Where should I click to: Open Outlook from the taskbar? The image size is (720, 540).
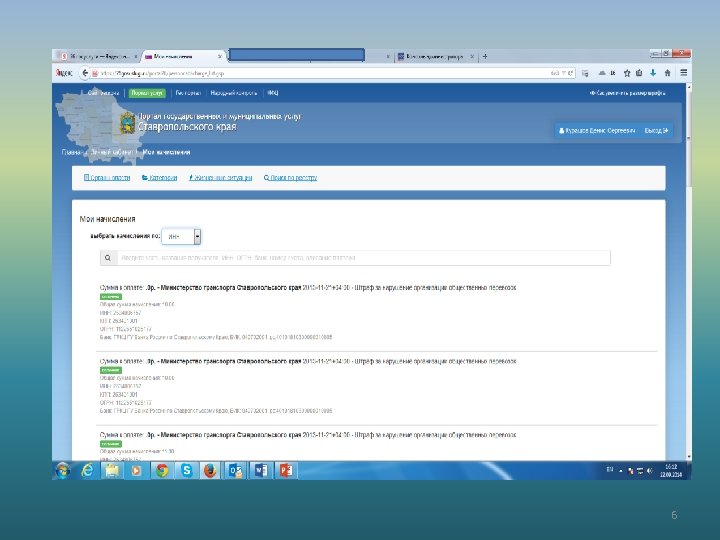(236, 471)
